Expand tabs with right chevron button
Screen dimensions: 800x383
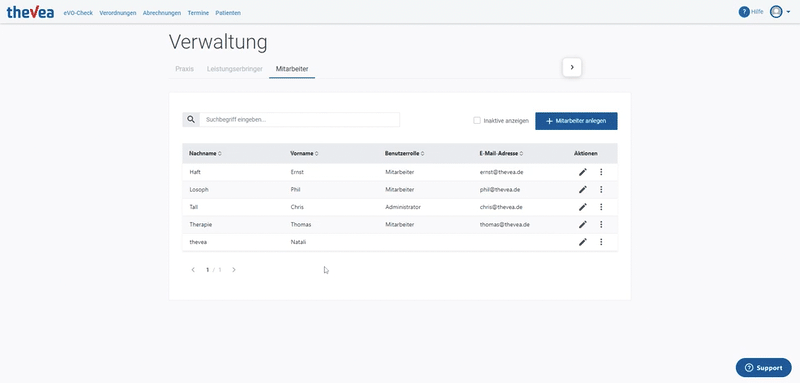[x=572, y=67]
